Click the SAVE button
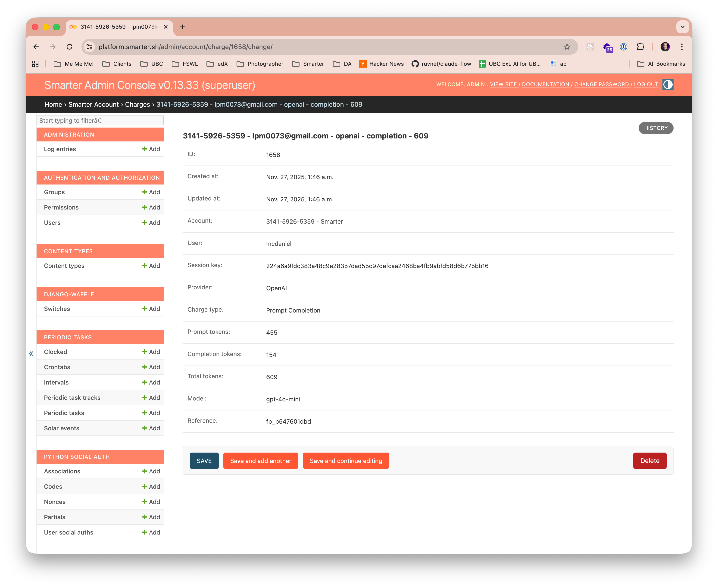Viewport: 718px width, 588px height. (204, 461)
